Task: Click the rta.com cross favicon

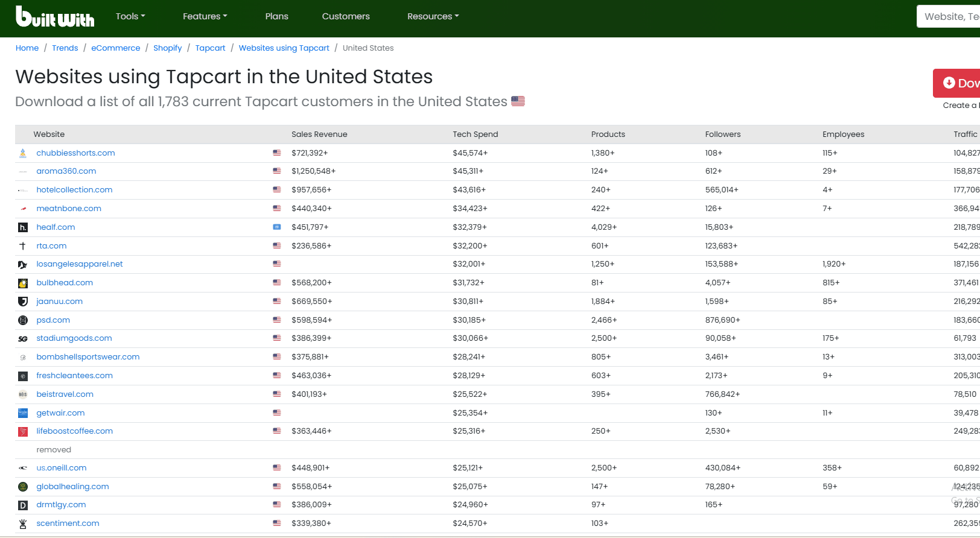Action: [x=23, y=246]
